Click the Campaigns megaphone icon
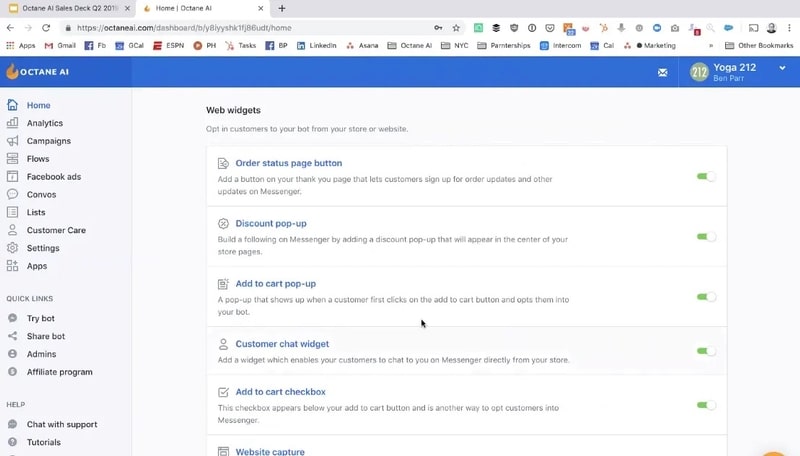The height and width of the screenshot is (456, 800). point(13,141)
